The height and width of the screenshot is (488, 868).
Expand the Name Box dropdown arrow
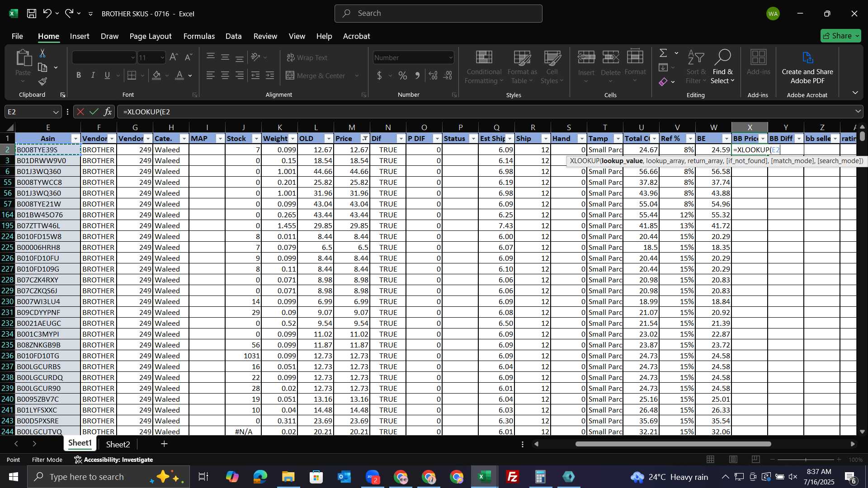(x=56, y=112)
